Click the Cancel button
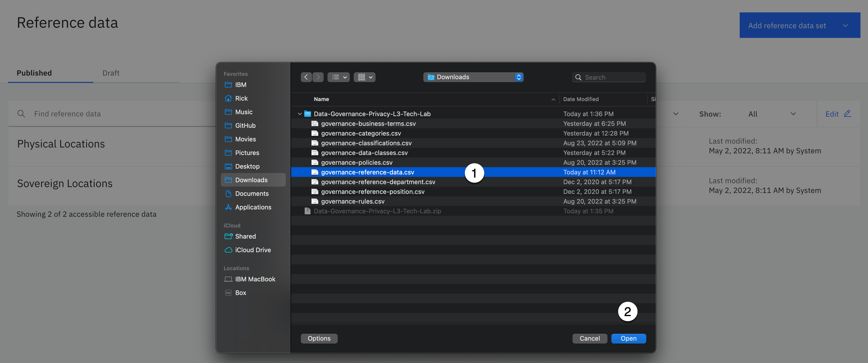 point(589,338)
